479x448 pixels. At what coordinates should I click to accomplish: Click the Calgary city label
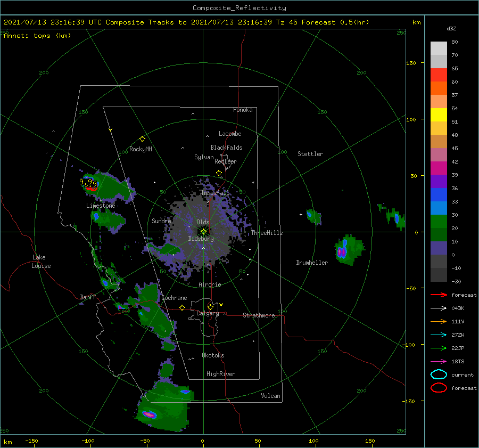tap(208, 313)
